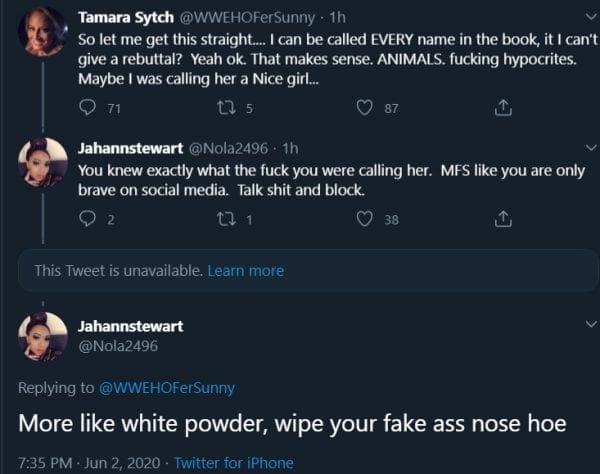Click Learn more on unavailable tweet
The image size is (600, 474).
245,270
